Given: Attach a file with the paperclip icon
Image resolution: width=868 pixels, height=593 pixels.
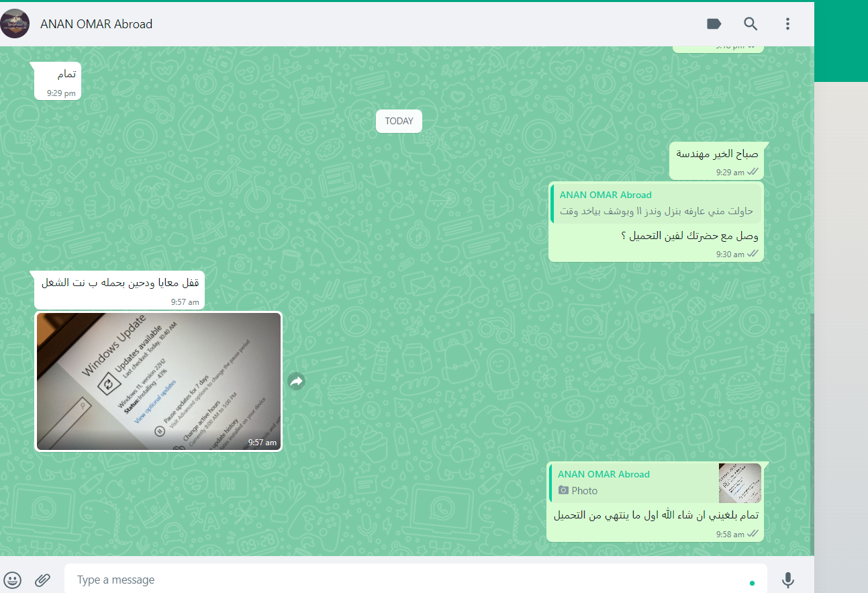Looking at the screenshot, I should click(43, 580).
